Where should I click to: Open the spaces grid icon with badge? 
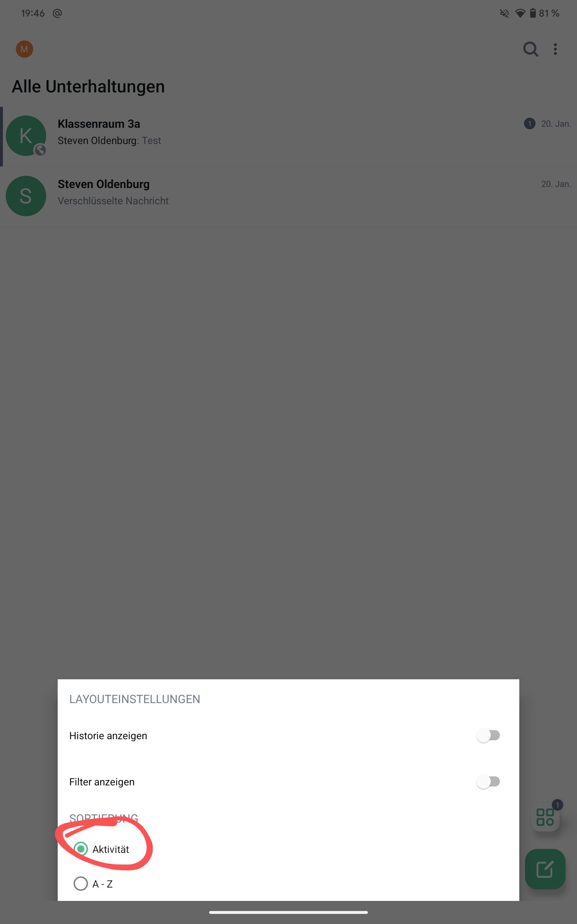545,816
